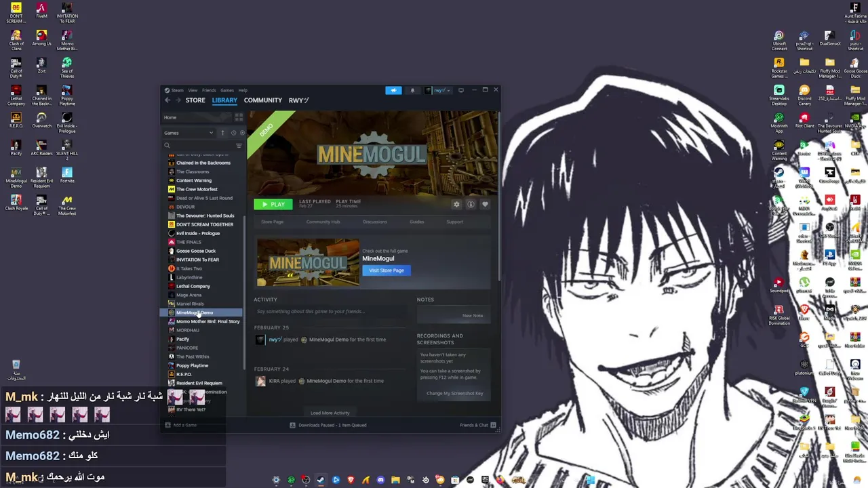This screenshot has height=488, width=868.
Task: Open the Friends menu
Action: [209, 90]
